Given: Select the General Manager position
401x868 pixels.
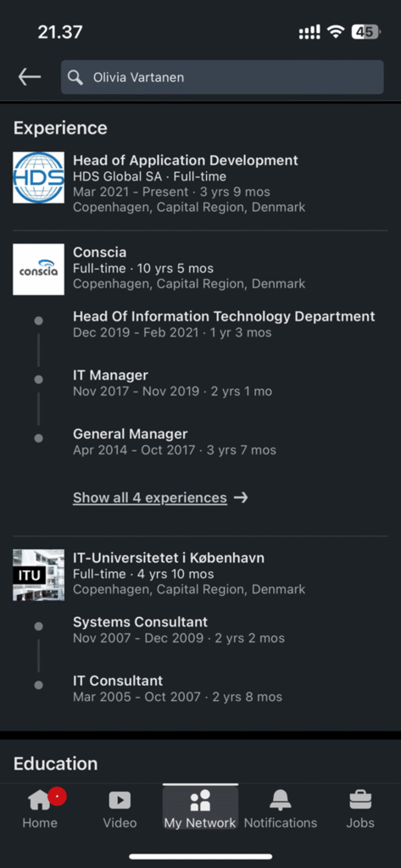Looking at the screenshot, I should [x=131, y=434].
